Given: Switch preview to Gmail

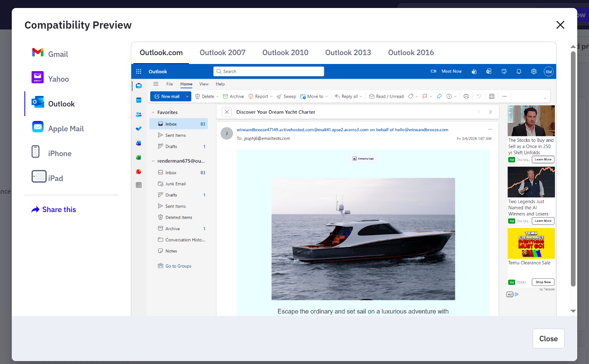Looking at the screenshot, I should [x=58, y=54].
